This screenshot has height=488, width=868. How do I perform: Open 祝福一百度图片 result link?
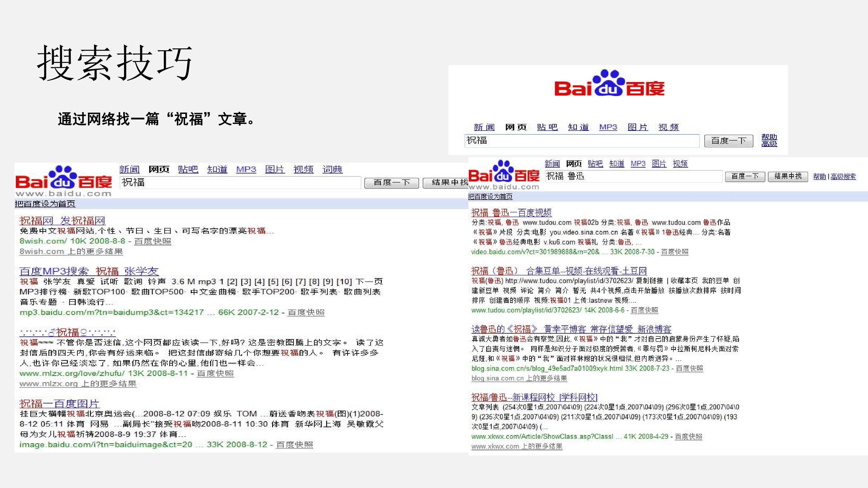pyautogui.click(x=59, y=404)
